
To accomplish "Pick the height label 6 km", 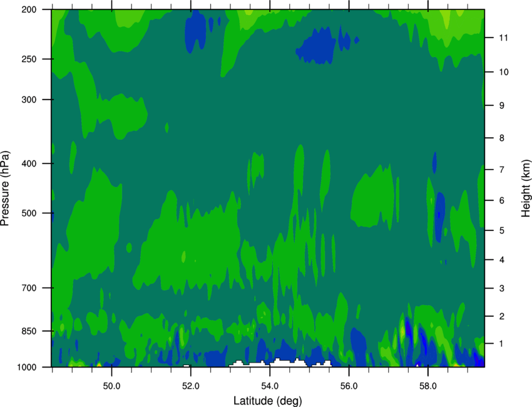I will click(502, 200).
